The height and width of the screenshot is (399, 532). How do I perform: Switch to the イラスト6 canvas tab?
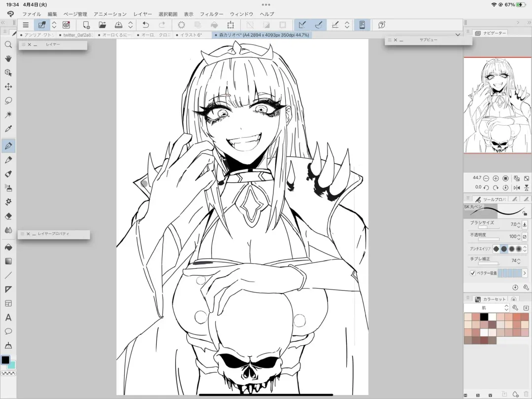(x=192, y=35)
